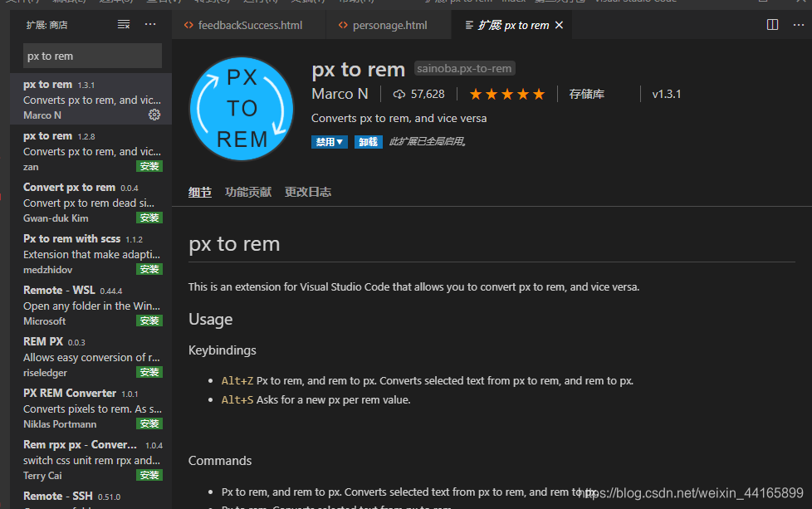The width and height of the screenshot is (812, 509).
Task: Install PX REM Converter by Niklas Portmann
Action: pos(149,423)
